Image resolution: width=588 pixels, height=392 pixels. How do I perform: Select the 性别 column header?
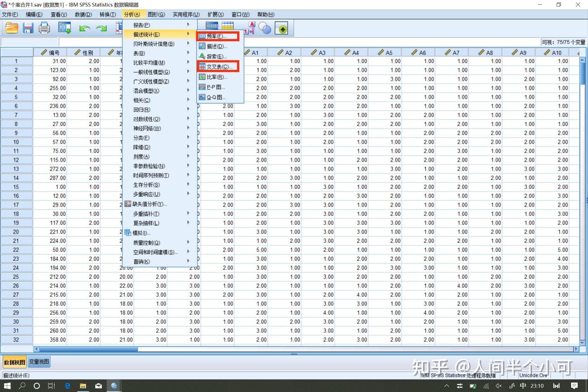coord(84,53)
